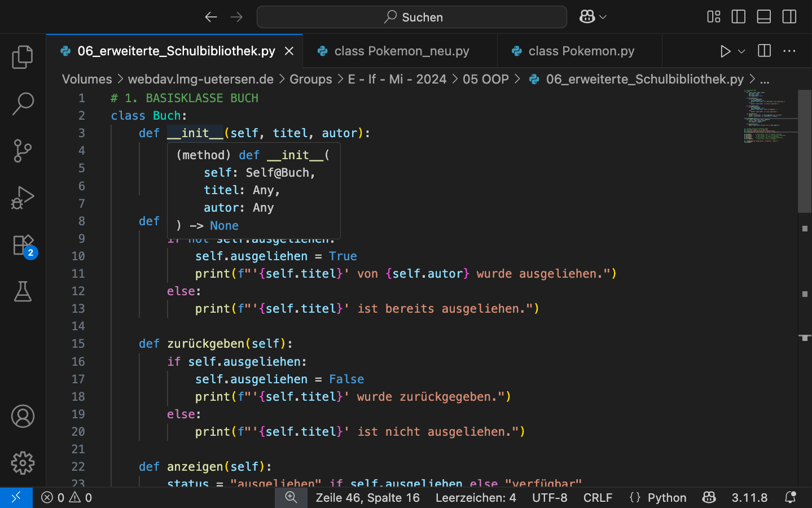The image size is (812, 508).
Task: Click the Suchen command center search field
Action: (412, 17)
